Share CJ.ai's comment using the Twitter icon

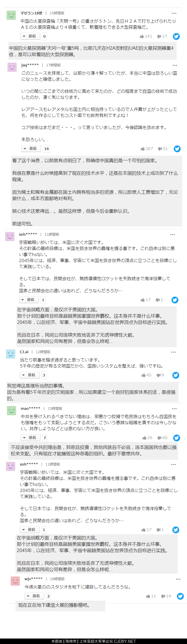click(175, 375)
